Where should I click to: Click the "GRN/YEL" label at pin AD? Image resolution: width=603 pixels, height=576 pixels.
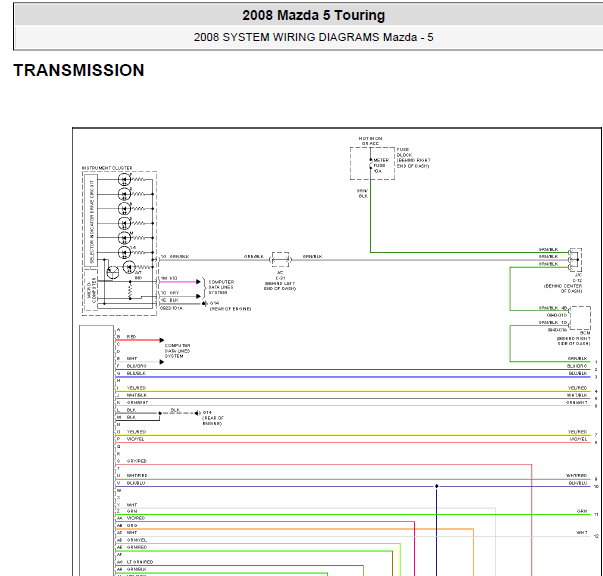137,540
